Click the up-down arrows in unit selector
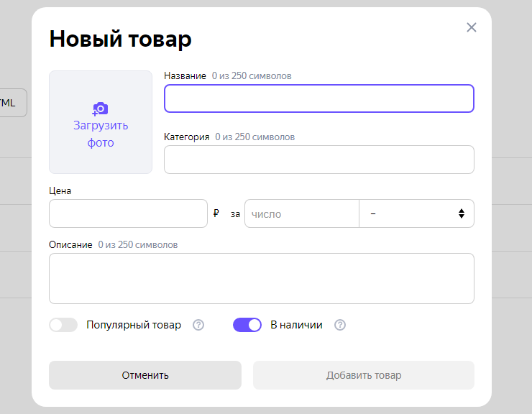This screenshot has width=532, height=414. click(461, 213)
